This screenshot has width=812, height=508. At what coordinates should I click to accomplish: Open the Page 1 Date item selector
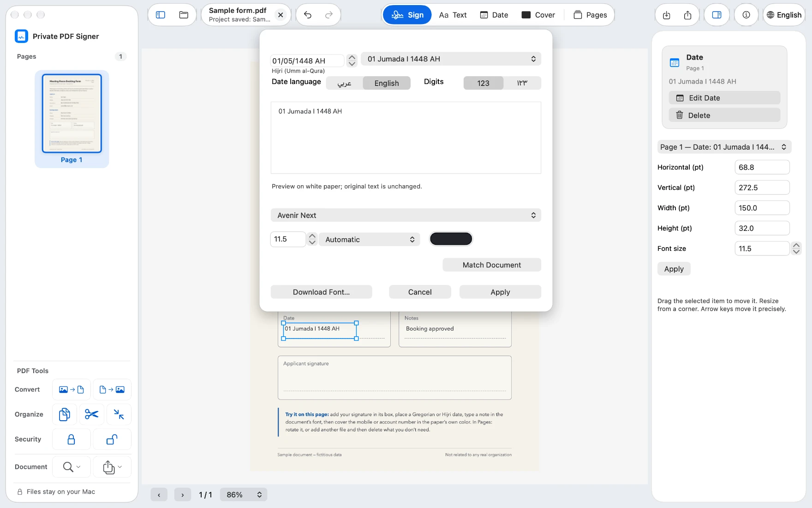724,147
